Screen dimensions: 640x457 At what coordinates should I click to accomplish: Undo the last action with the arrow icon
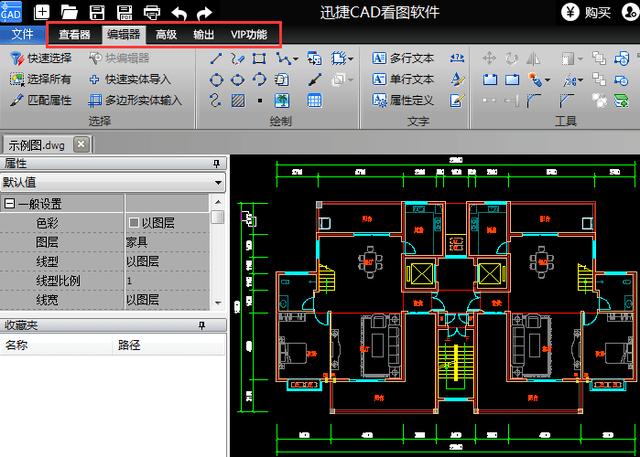[x=179, y=12]
